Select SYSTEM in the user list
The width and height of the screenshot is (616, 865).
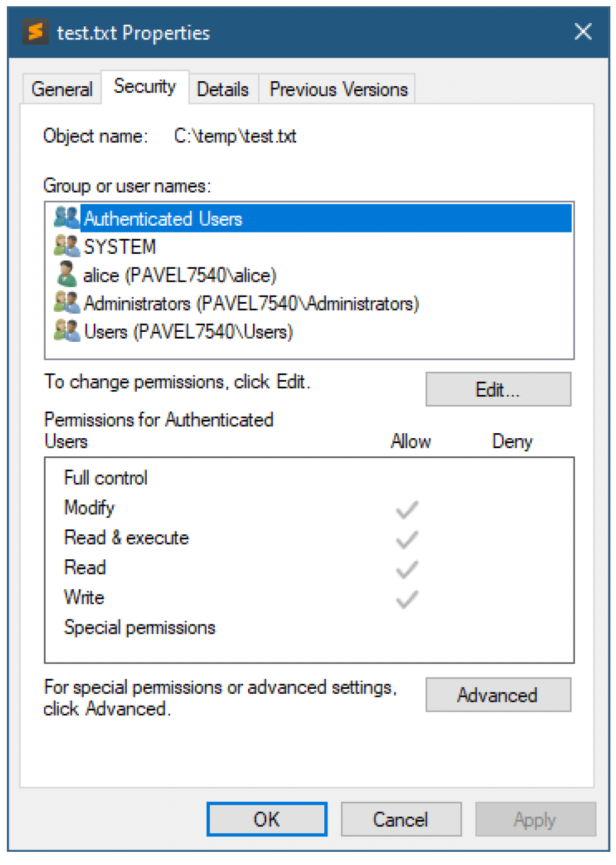tap(120, 247)
